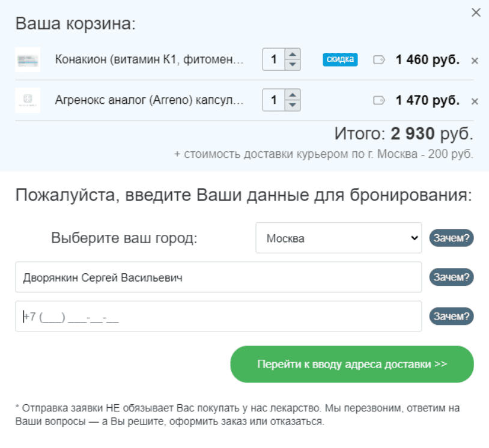The height and width of the screenshot is (448, 489).
Task: Open the city selection dropdown showing Москва
Action: (x=339, y=238)
